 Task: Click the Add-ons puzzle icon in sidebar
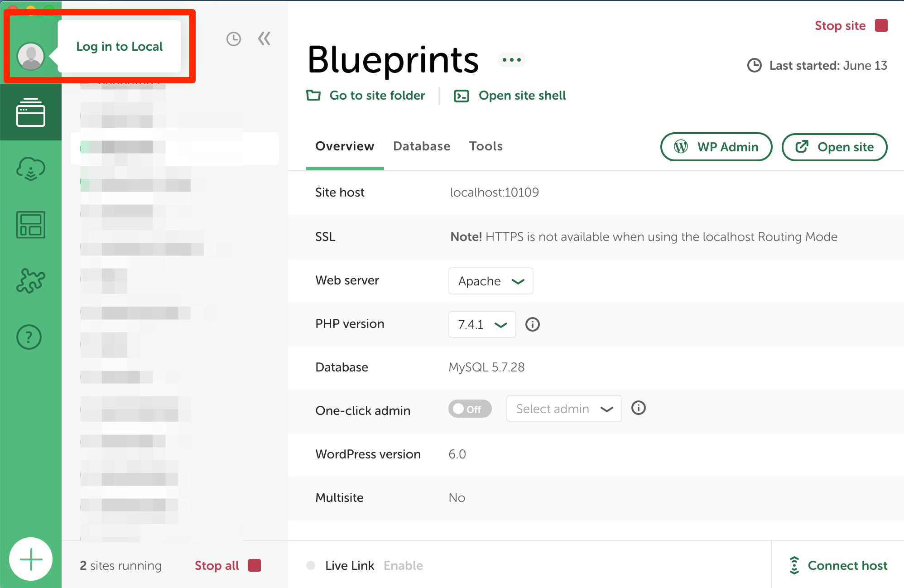(30, 281)
